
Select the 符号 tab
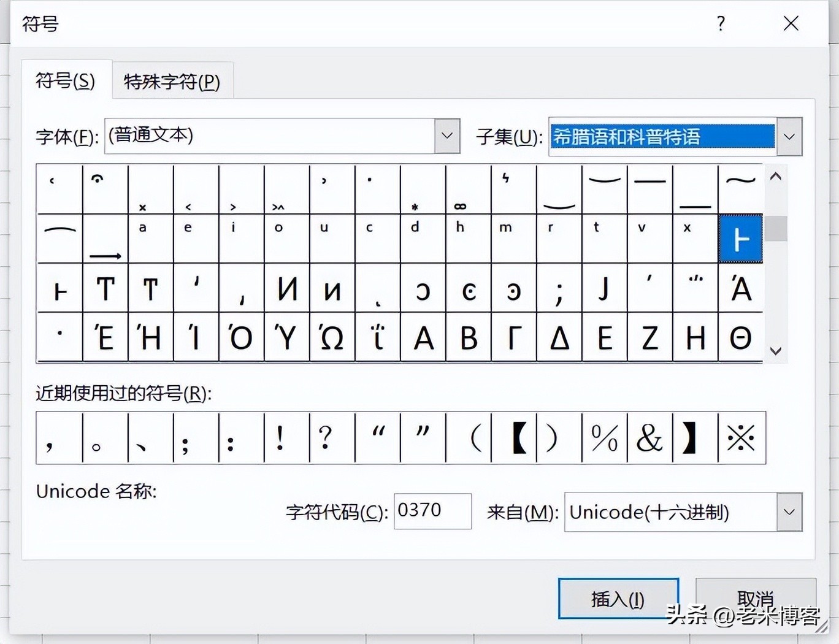click(x=66, y=80)
